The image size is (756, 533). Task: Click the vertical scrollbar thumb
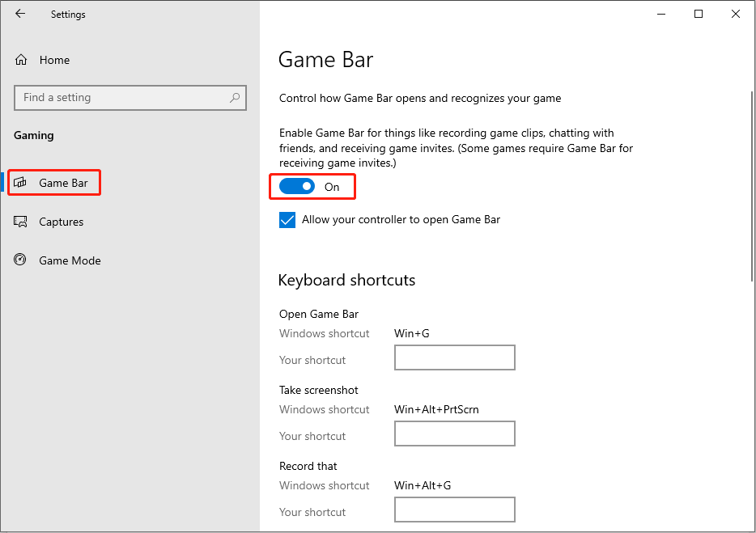pyautogui.click(x=752, y=187)
